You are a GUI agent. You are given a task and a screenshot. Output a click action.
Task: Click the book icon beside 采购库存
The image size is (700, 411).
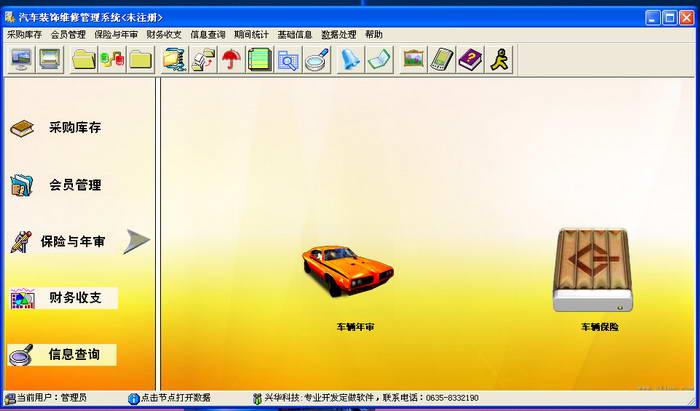coord(22,129)
